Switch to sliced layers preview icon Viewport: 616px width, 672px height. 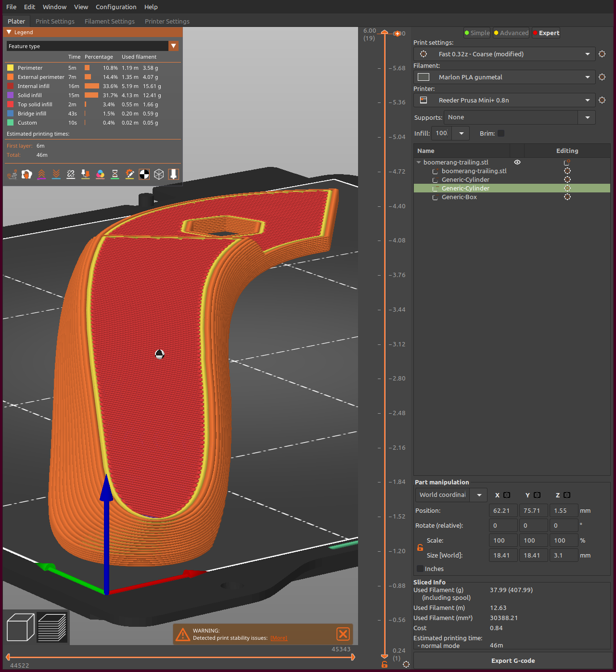pos(52,627)
